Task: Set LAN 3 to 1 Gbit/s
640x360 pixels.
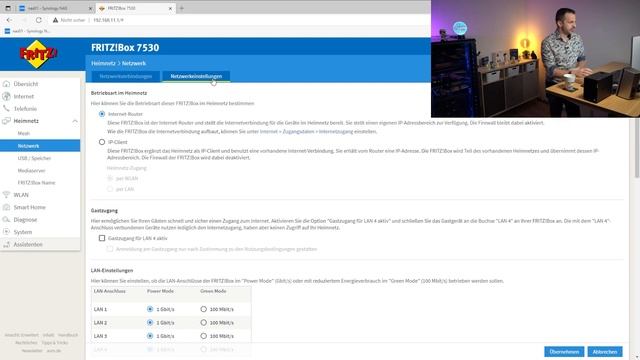Action: click(150, 336)
